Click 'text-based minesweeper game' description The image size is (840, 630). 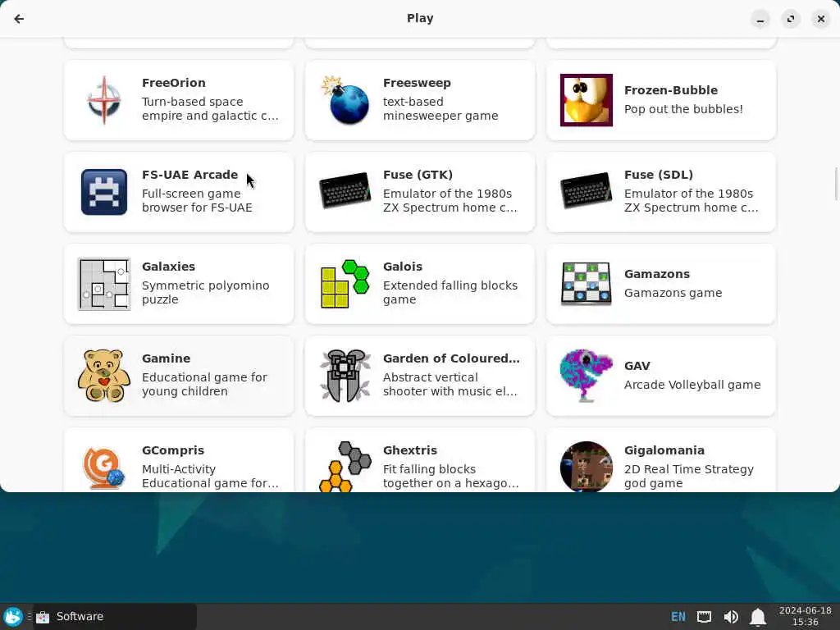tap(441, 109)
